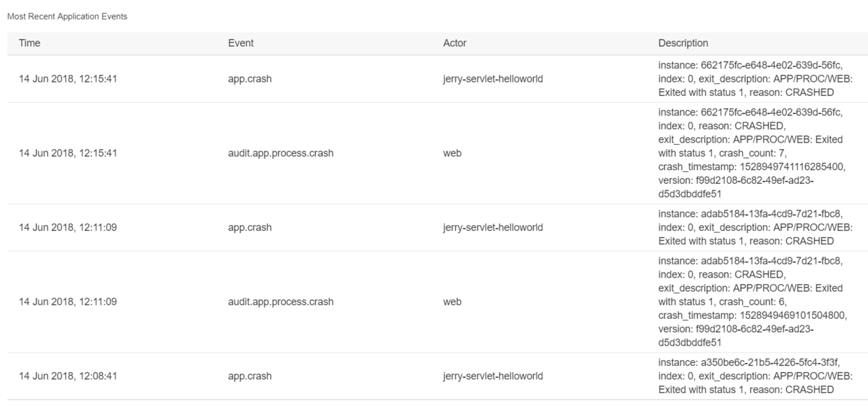Select the app.crash event at 12:08:41
Image resolution: width=868 pixels, height=405 pixels.
pos(251,376)
